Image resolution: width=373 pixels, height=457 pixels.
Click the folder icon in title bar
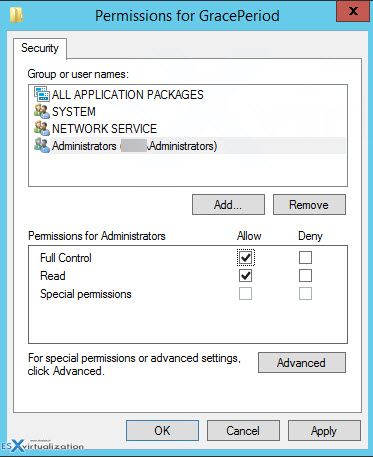[x=16, y=15]
